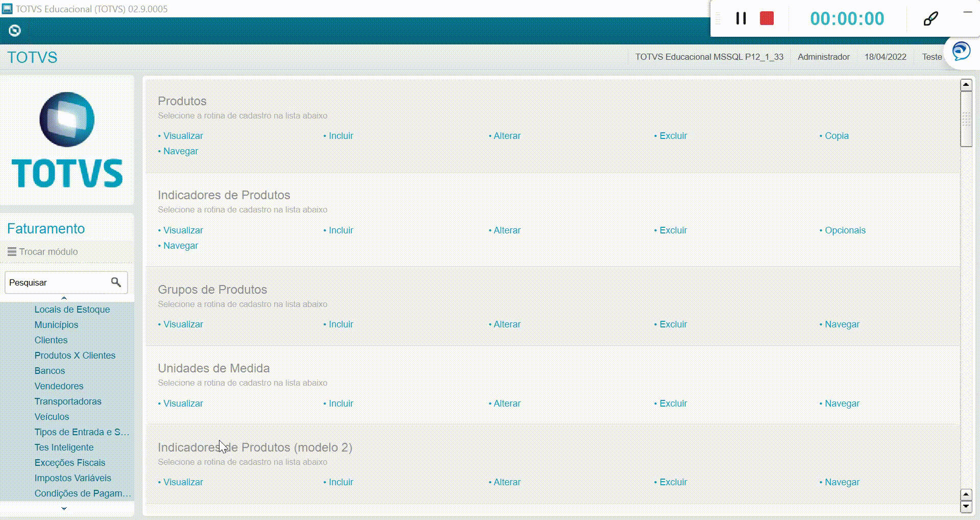
Task: Click the 18/04/2022 date label
Action: 885,57
